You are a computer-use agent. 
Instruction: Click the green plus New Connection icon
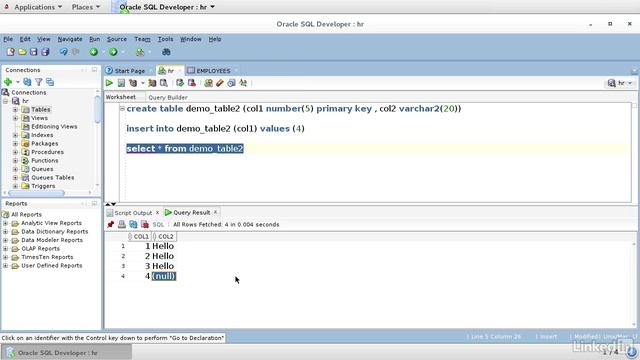click(8, 82)
